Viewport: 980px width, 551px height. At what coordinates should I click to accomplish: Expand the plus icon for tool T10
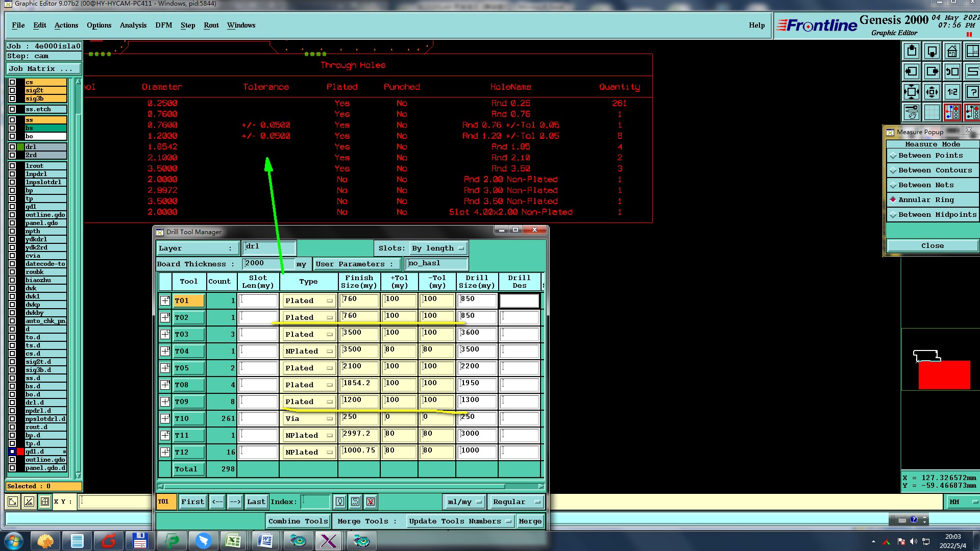pyautogui.click(x=165, y=419)
